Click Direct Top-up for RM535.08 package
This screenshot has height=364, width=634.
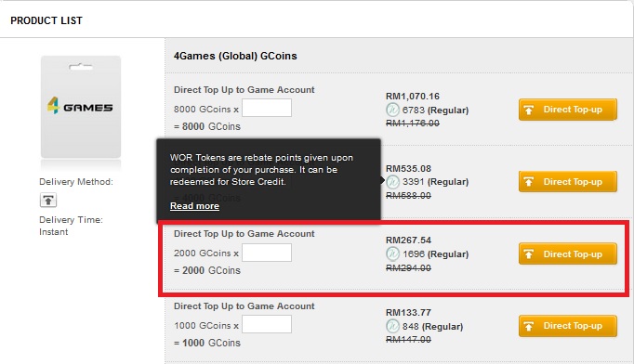[x=568, y=182]
